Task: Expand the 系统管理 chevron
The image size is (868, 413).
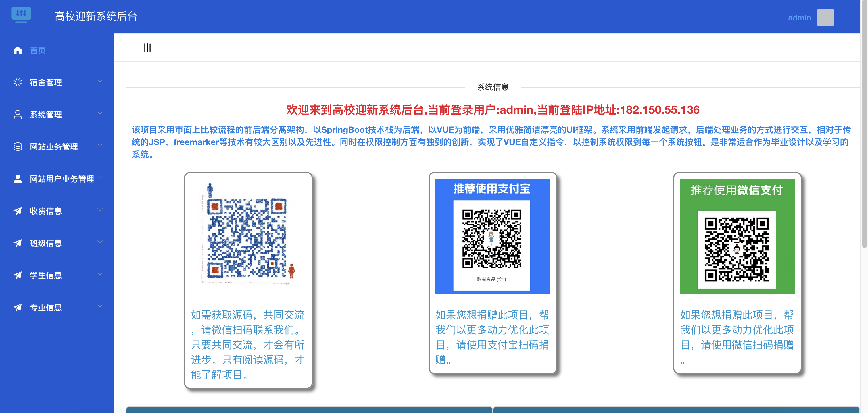Action: click(100, 113)
